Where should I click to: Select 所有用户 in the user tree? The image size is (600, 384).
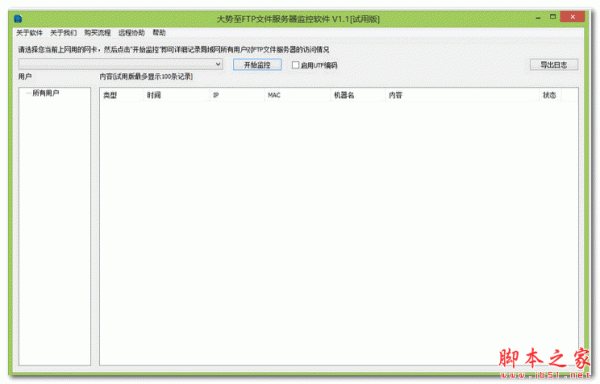[46, 93]
